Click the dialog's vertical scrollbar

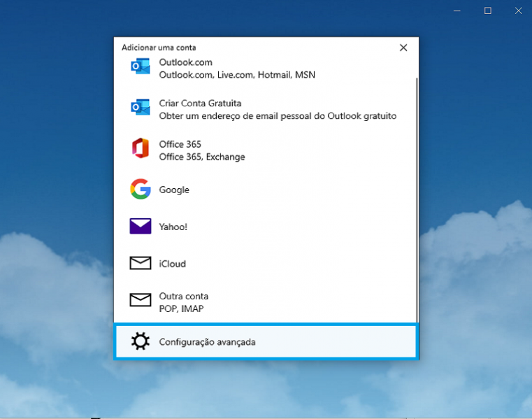[x=417, y=199]
